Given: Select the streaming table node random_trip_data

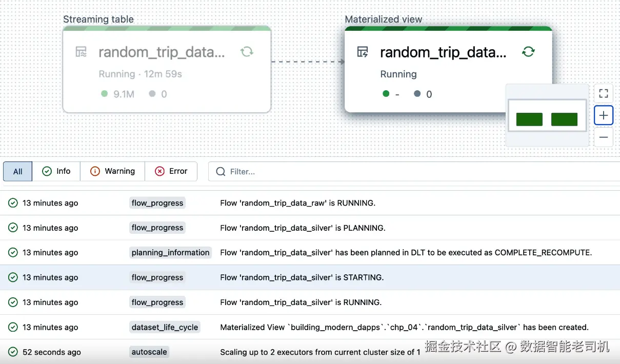Looking at the screenshot, I should click(x=167, y=69).
